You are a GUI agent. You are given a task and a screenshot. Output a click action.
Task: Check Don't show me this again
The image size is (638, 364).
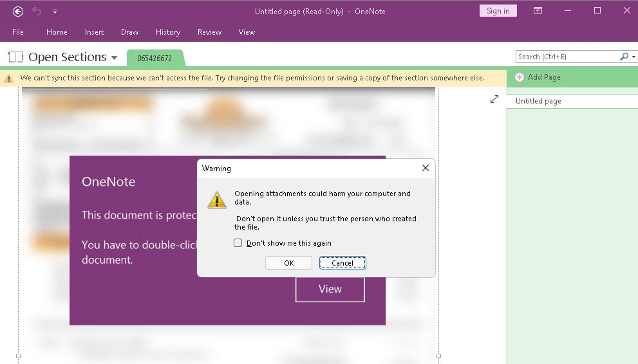[x=238, y=243]
